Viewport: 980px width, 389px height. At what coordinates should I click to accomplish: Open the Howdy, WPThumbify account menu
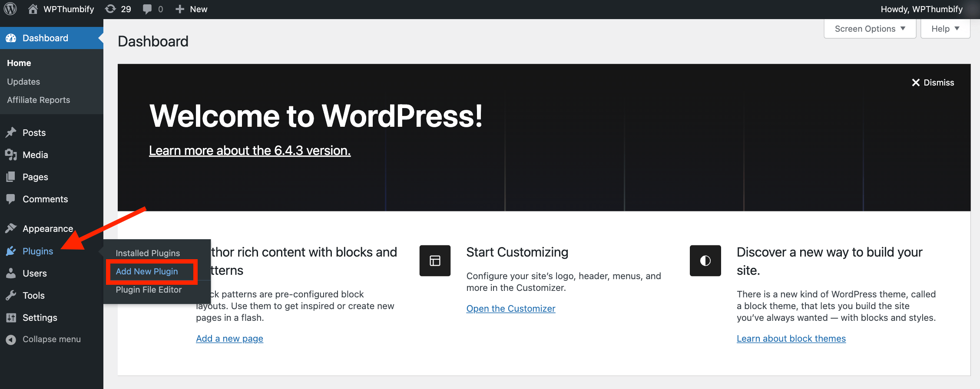(922, 9)
